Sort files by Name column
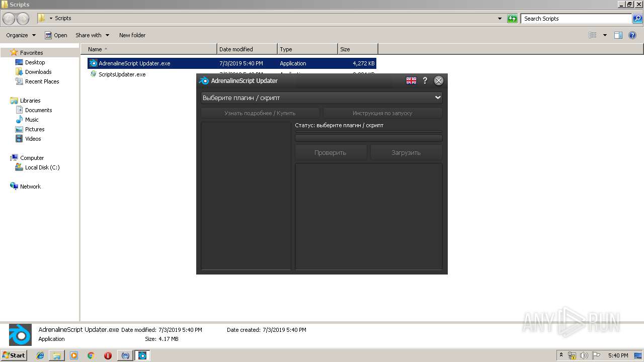Image resolution: width=644 pixels, height=362 pixels. coord(149,49)
